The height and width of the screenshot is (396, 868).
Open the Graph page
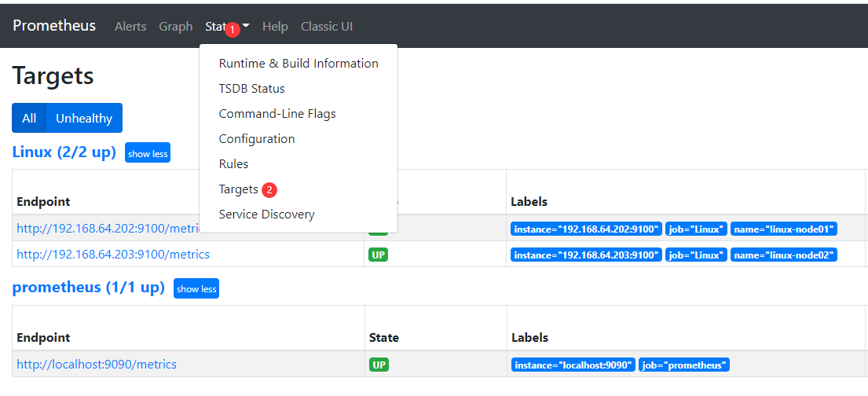click(175, 26)
